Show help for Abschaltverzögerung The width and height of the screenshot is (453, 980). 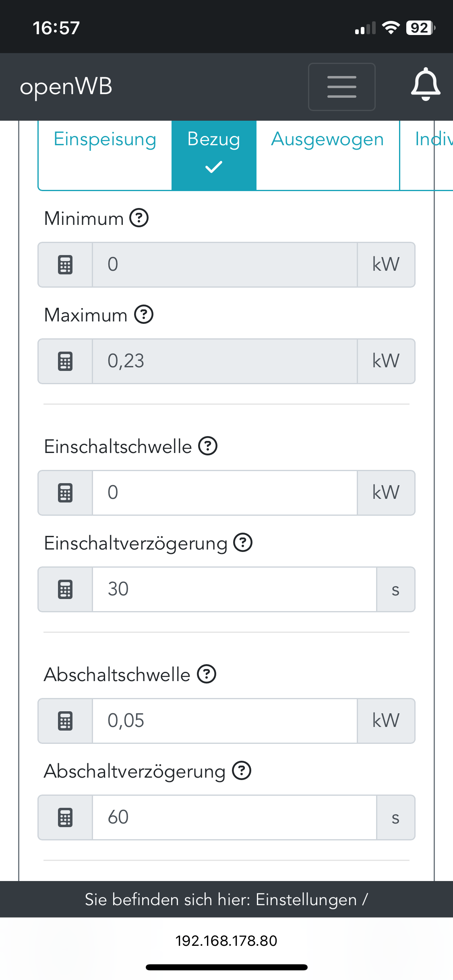point(242,771)
